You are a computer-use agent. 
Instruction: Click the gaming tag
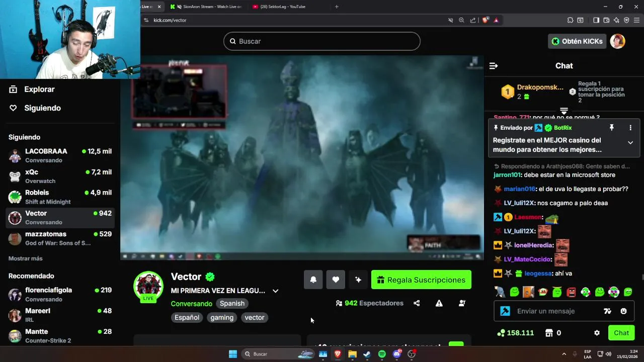pos(222,318)
